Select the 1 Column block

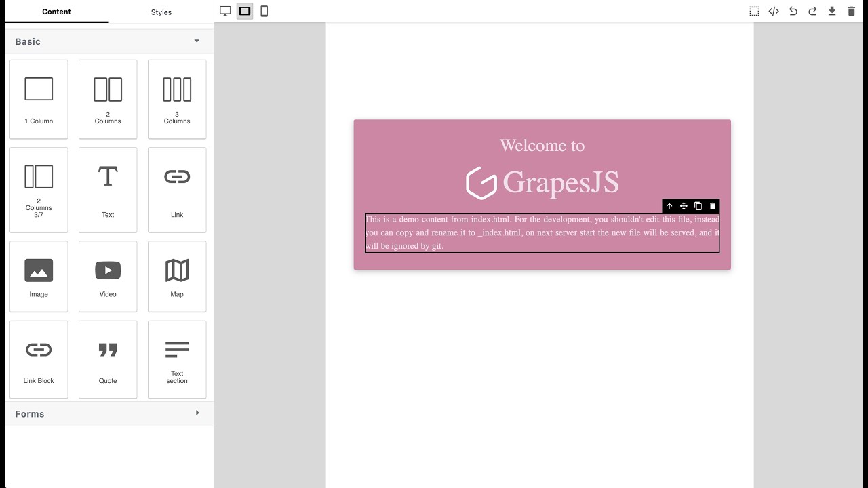click(39, 99)
